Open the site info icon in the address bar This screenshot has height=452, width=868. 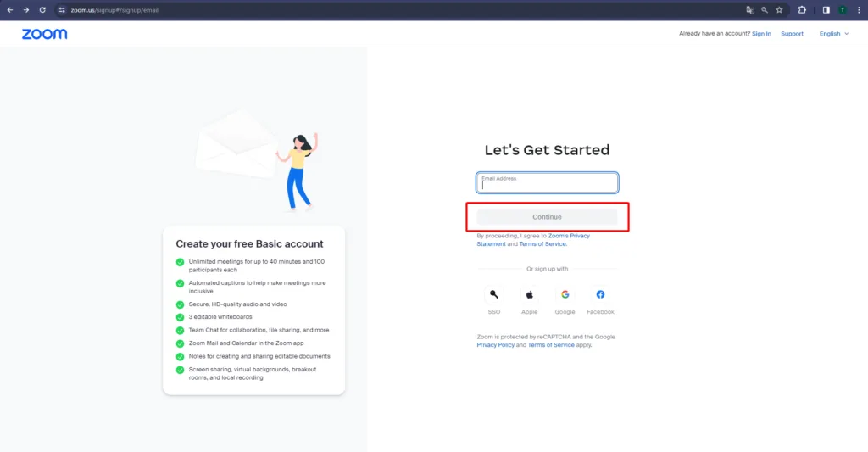62,10
